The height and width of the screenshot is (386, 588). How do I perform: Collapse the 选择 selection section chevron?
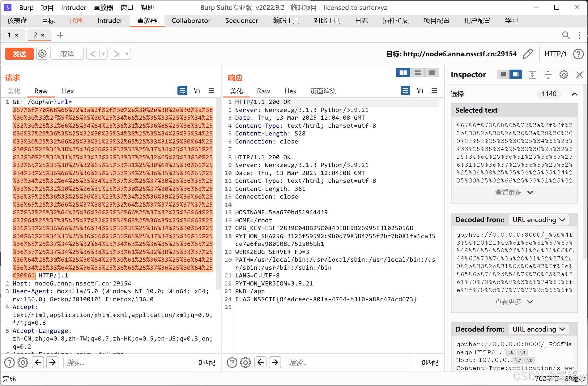pos(574,94)
